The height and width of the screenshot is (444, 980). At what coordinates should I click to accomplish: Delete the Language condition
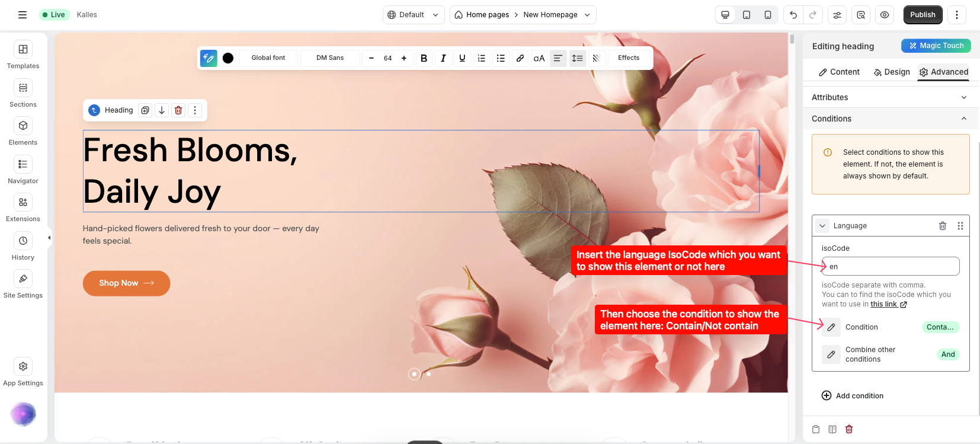point(942,226)
